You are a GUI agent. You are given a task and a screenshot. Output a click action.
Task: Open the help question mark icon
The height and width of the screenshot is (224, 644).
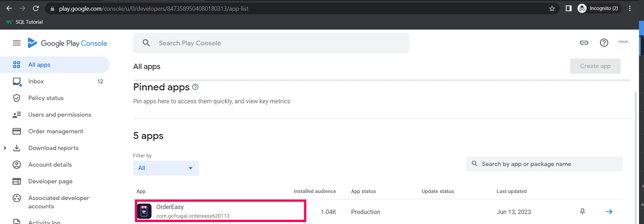point(604,43)
